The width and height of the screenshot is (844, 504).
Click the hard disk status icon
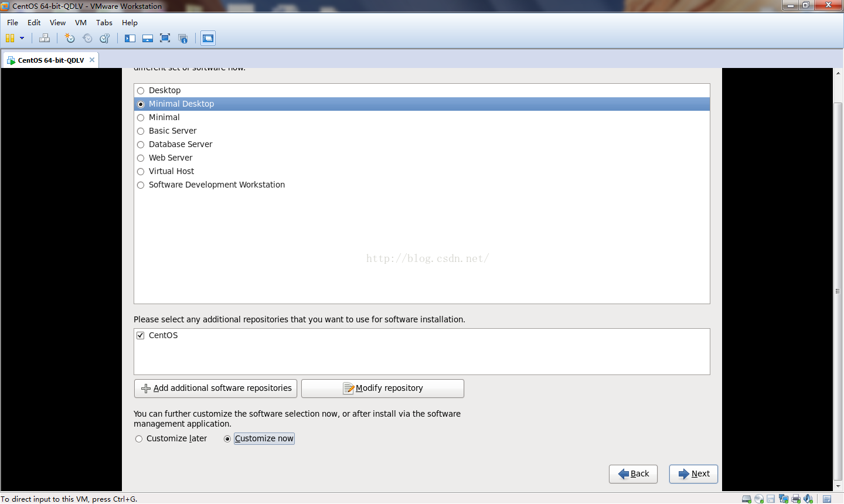[x=747, y=499]
